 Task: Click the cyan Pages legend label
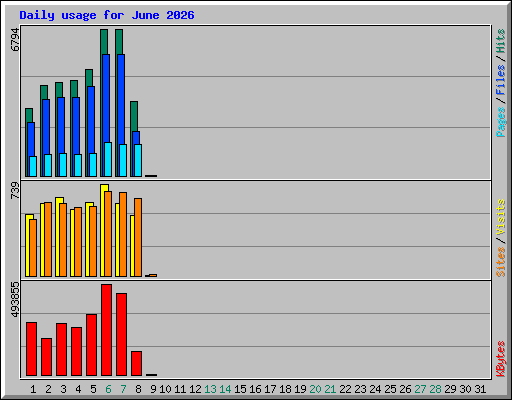coord(501,122)
